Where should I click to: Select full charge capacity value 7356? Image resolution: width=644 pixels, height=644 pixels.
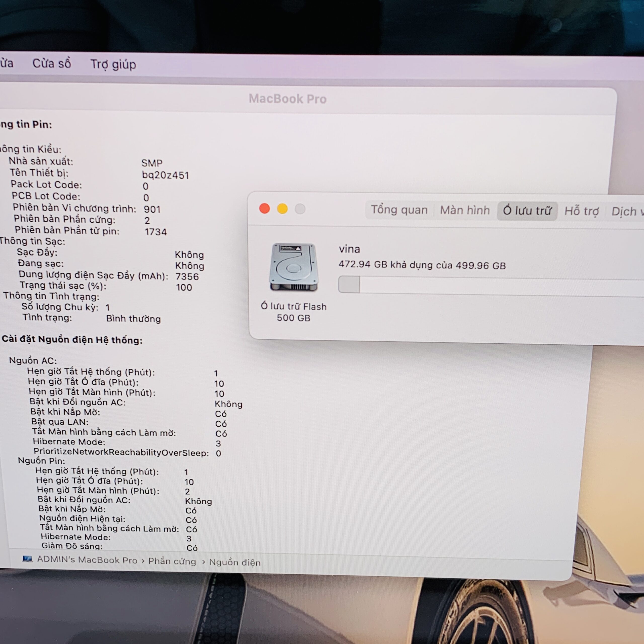[187, 277]
